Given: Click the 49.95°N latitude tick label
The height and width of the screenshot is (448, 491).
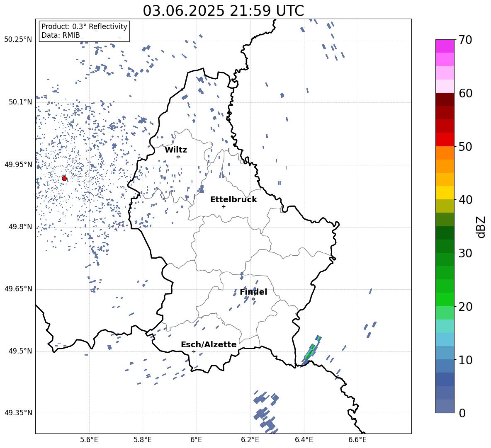Looking at the screenshot, I should [x=18, y=165].
